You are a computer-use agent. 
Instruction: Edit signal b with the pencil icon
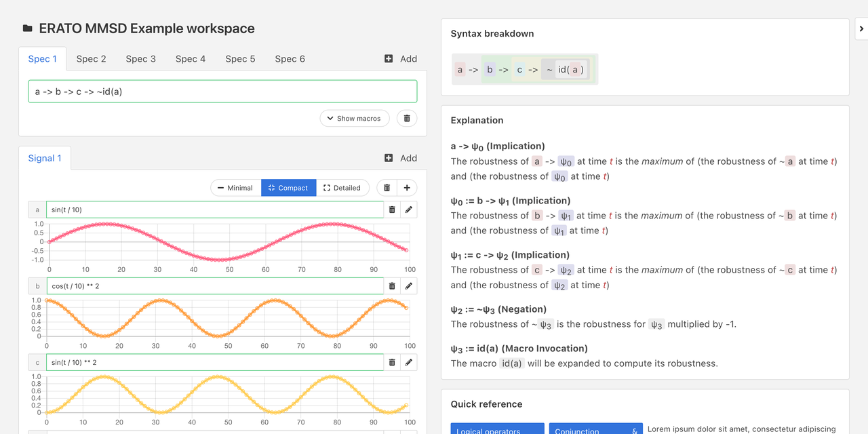pos(409,286)
